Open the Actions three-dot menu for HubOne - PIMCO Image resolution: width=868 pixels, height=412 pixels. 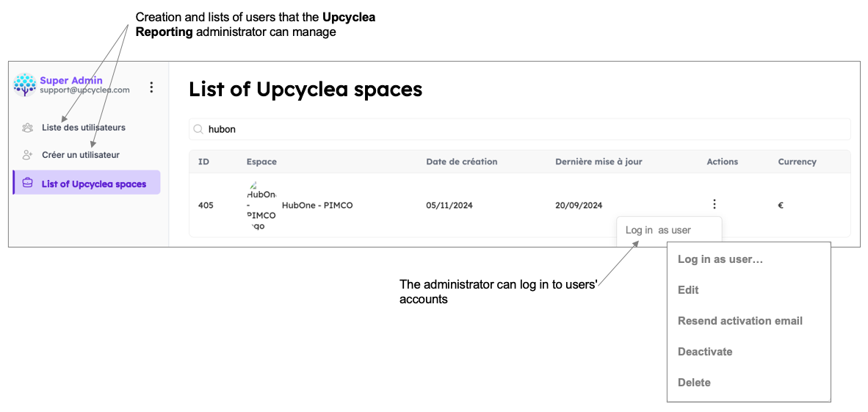[715, 204]
